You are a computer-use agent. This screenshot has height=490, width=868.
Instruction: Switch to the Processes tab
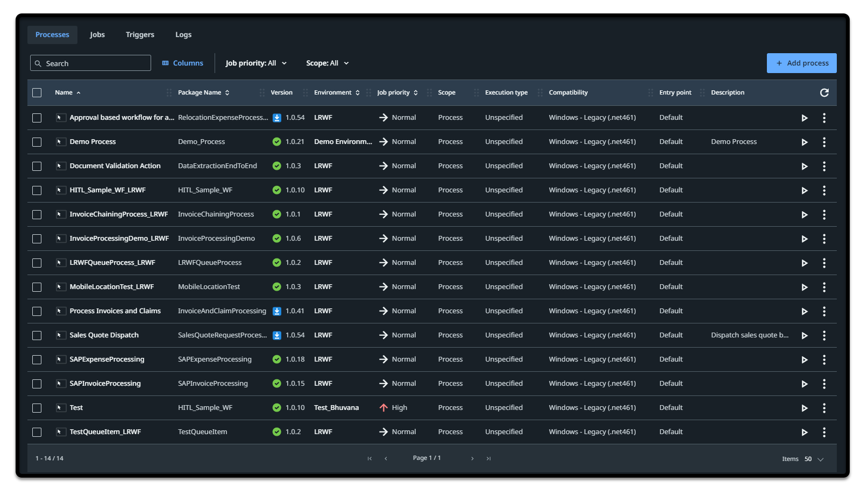click(x=52, y=35)
